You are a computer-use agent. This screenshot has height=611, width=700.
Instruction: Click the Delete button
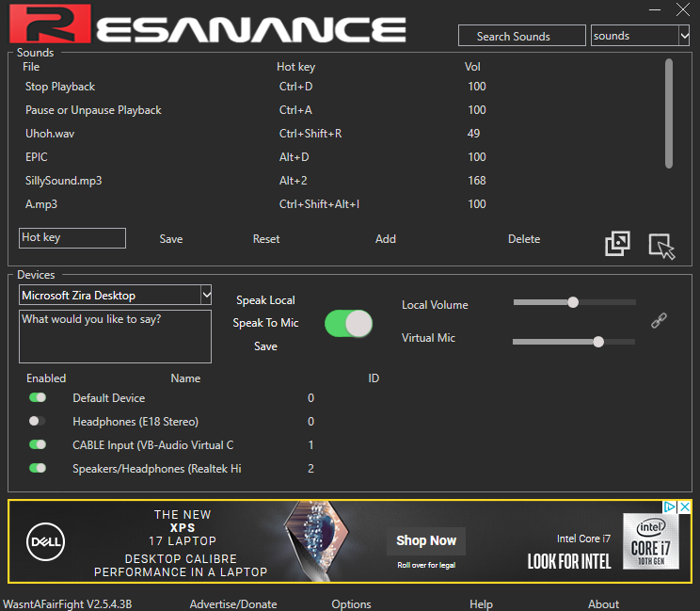(x=524, y=239)
